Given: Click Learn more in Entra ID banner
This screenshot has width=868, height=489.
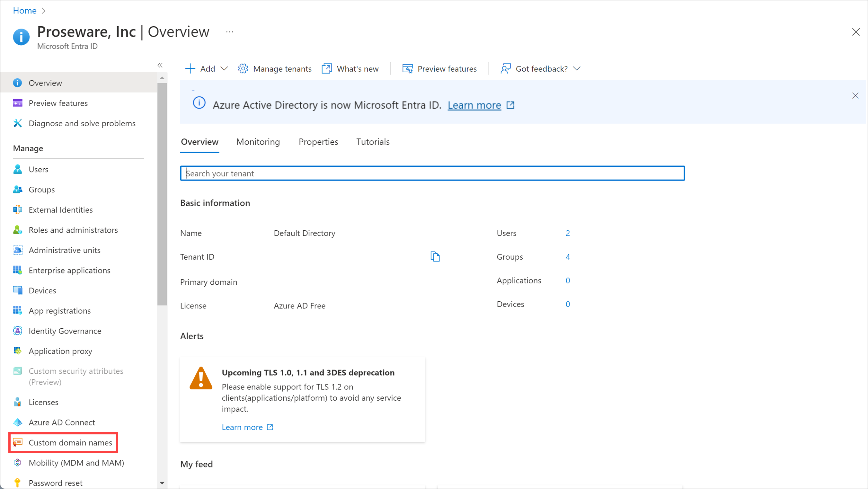Looking at the screenshot, I should 474,105.
